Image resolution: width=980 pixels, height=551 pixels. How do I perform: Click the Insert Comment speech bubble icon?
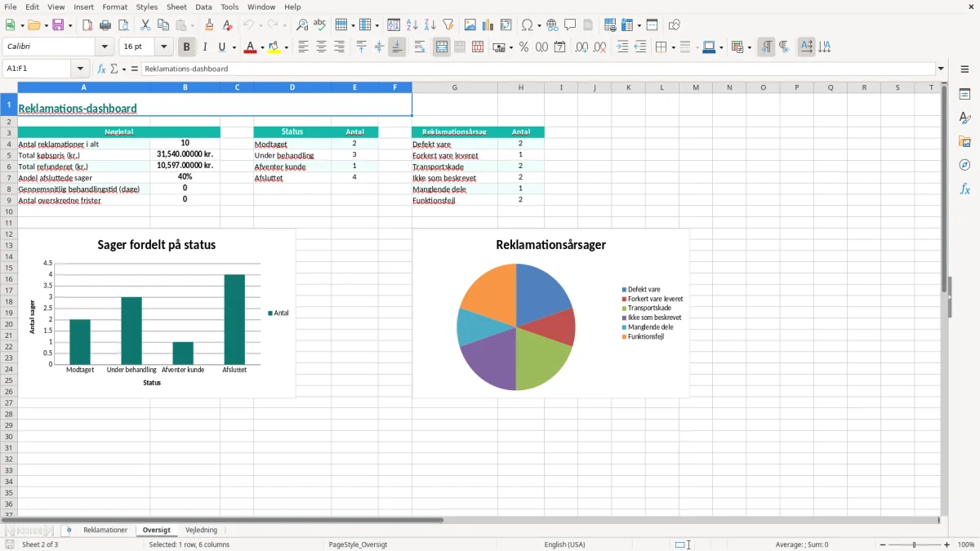point(570,25)
